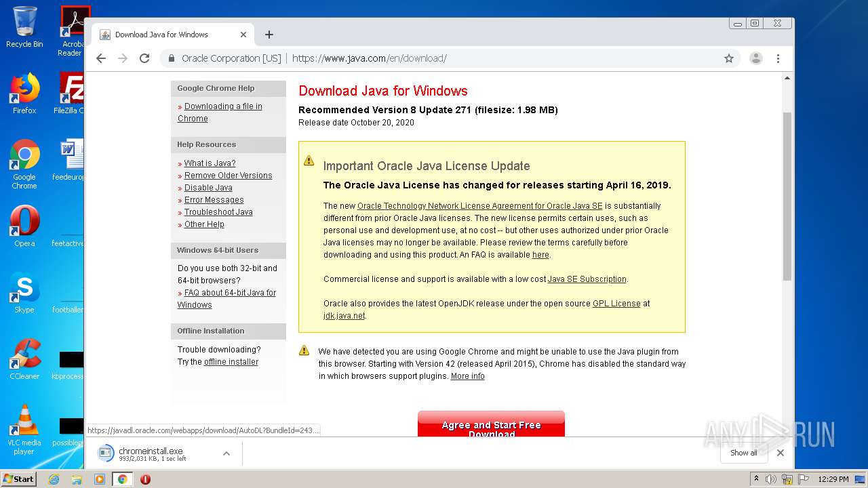This screenshot has height=488, width=868.
Task: Open Remove Older Versions link
Action: point(228,176)
